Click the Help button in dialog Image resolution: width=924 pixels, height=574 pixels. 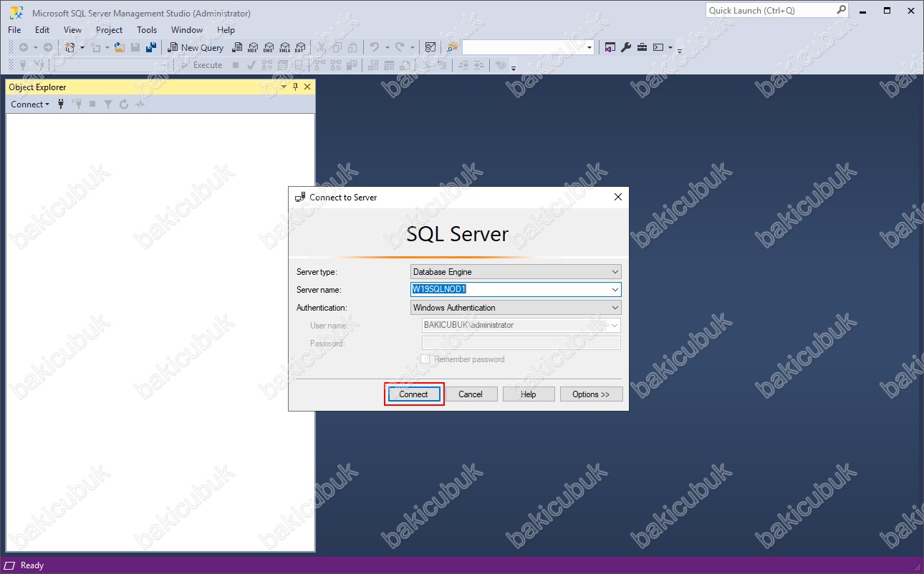(x=529, y=394)
